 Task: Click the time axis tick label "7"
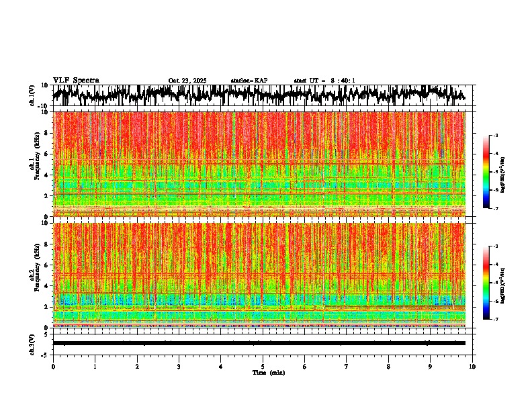[x=347, y=367]
